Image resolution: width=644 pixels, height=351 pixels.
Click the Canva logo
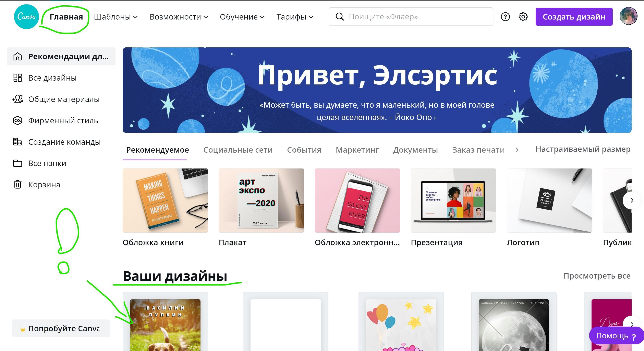(26, 16)
